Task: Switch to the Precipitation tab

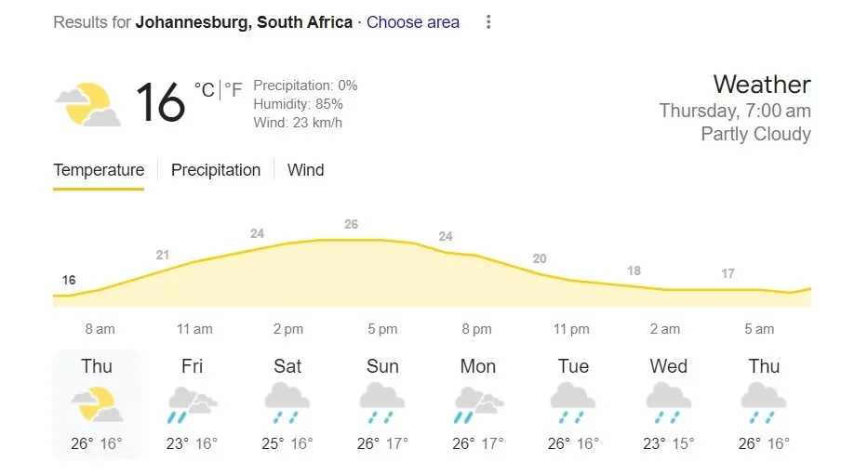Action: [216, 170]
